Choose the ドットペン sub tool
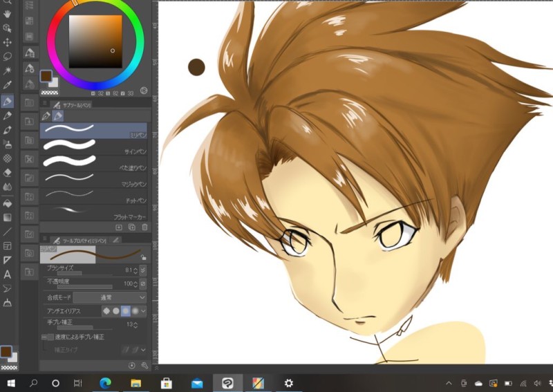 [x=93, y=196]
